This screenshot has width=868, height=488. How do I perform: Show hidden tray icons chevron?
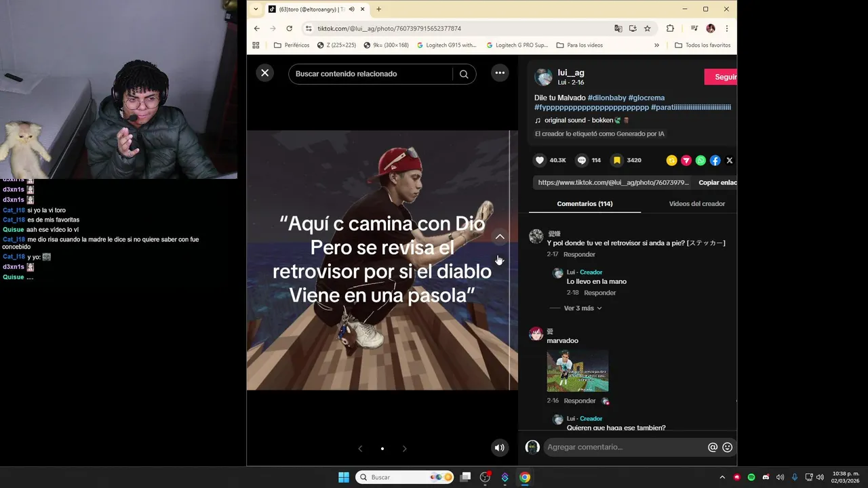coord(722,477)
